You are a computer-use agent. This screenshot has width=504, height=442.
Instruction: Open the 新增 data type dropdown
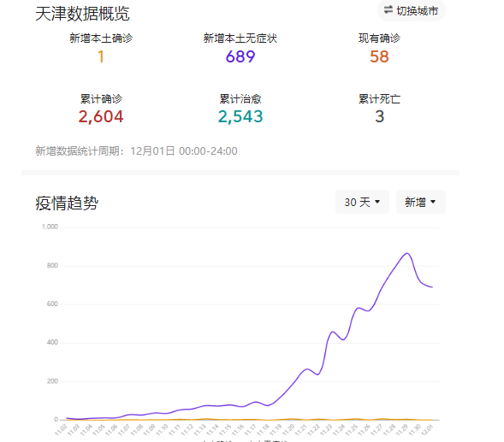[421, 202]
